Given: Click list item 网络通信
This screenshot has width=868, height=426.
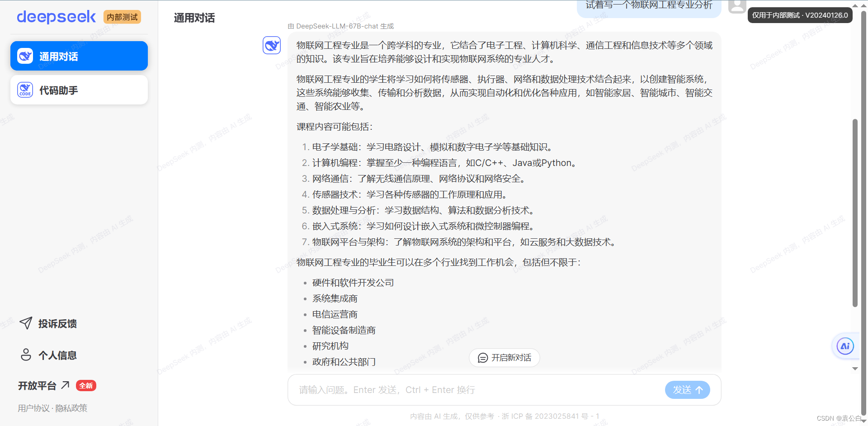Looking at the screenshot, I should pyautogui.click(x=420, y=179).
